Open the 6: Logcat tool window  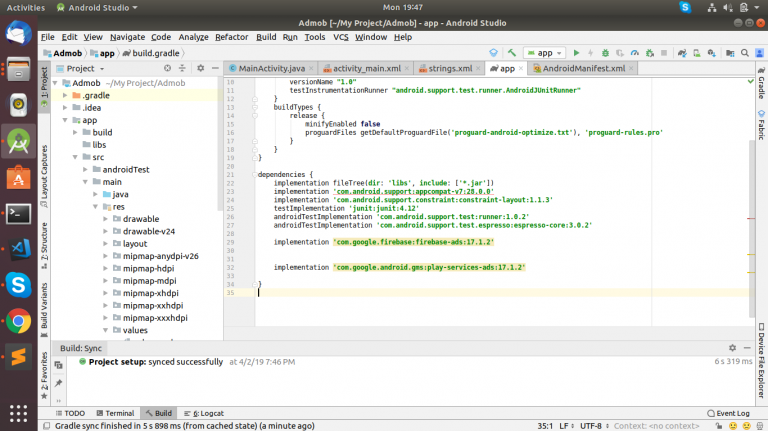pyautogui.click(x=204, y=413)
